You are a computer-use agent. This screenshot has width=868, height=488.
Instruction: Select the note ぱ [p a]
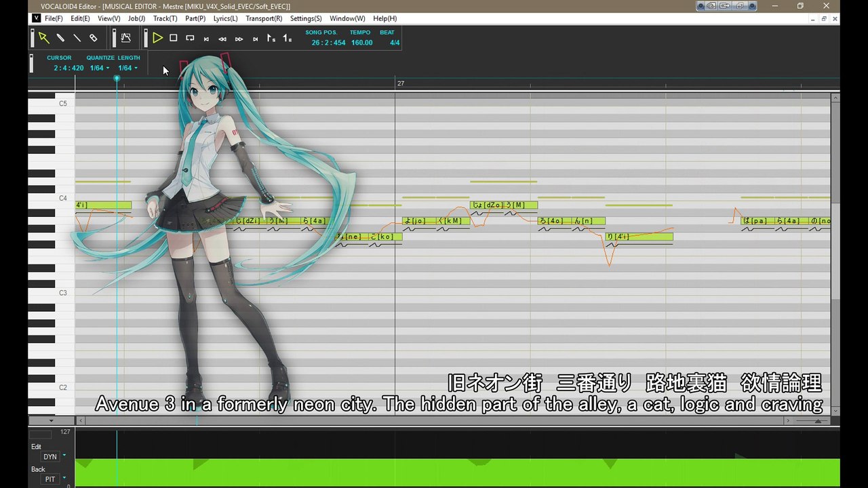[x=757, y=221]
